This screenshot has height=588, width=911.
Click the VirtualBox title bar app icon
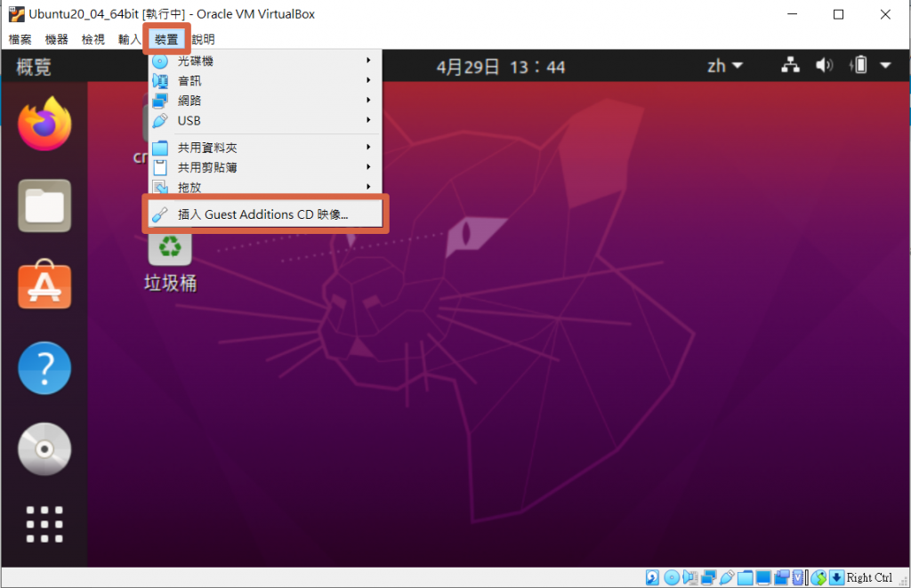[16, 14]
